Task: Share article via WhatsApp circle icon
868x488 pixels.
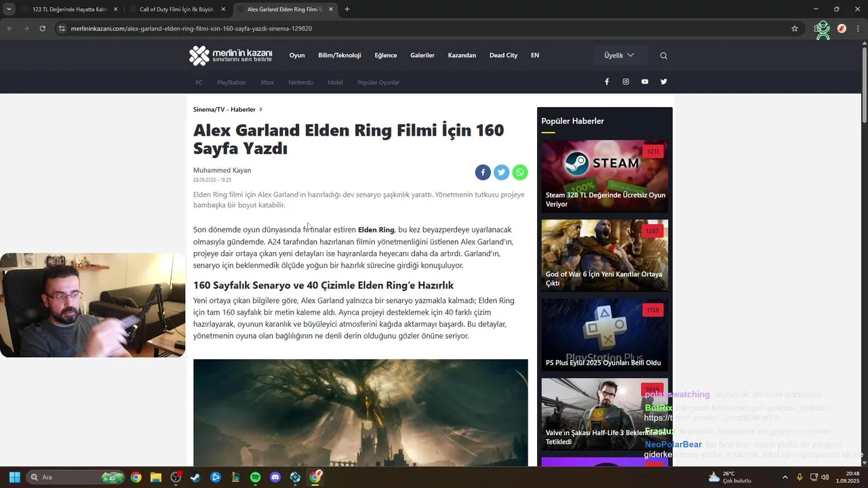Action: click(x=520, y=172)
